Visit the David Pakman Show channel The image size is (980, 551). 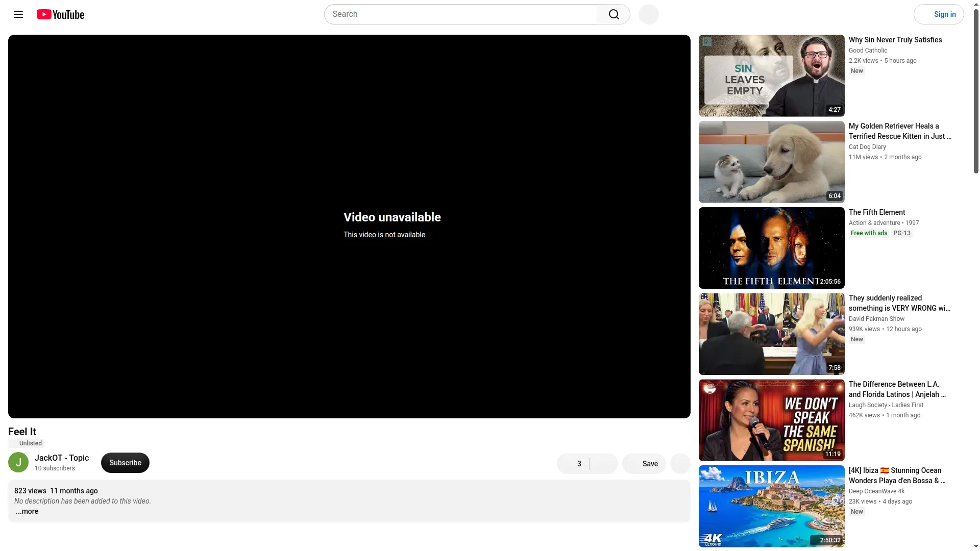[876, 319]
